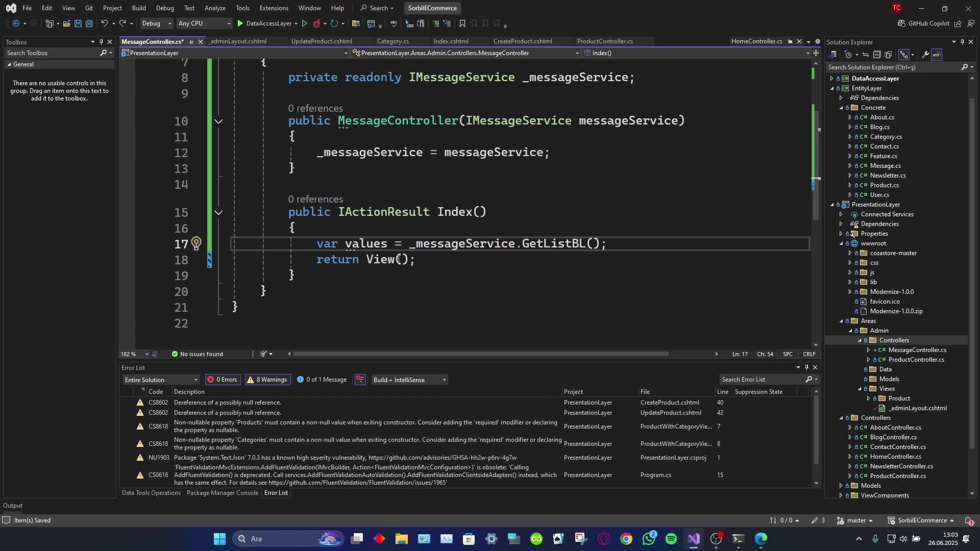Click Solution Explorer switch views icon
This screenshot has height=551, width=980.
tap(833, 55)
